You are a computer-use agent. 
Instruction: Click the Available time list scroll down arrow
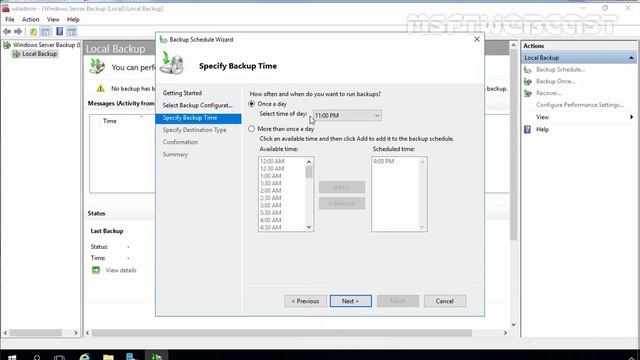[x=309, y=227]
